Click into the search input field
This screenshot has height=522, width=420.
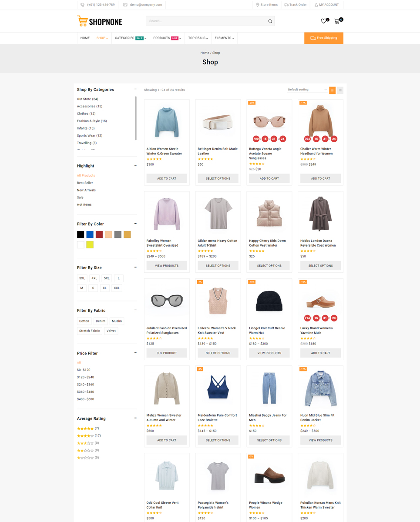click(205, 21)
